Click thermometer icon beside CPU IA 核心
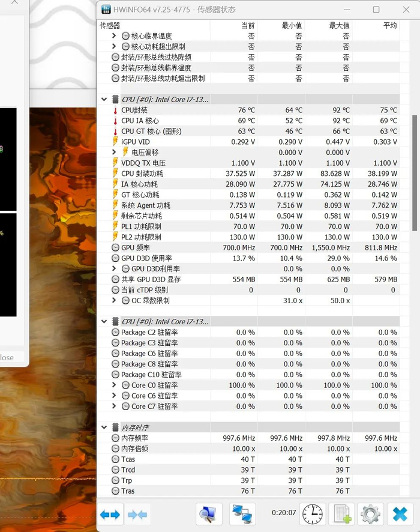This screenshot has width=420, height=532. 115,121
